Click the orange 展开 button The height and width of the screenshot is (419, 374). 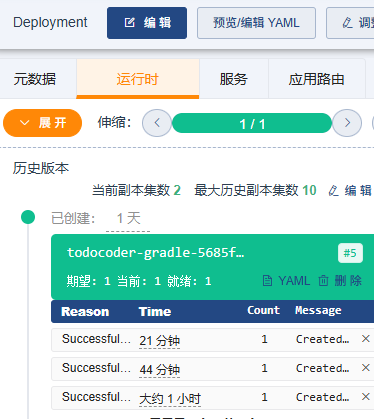coord(42,123)
